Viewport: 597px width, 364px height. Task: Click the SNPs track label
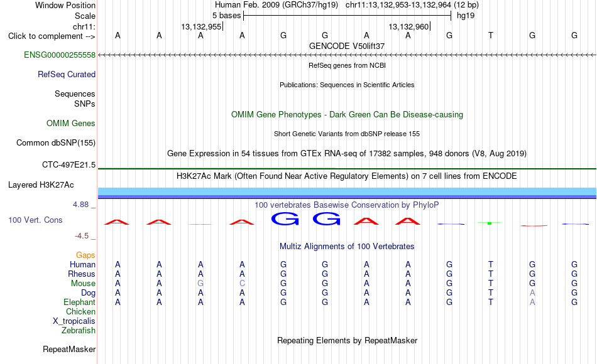click(x=85, y=104)
